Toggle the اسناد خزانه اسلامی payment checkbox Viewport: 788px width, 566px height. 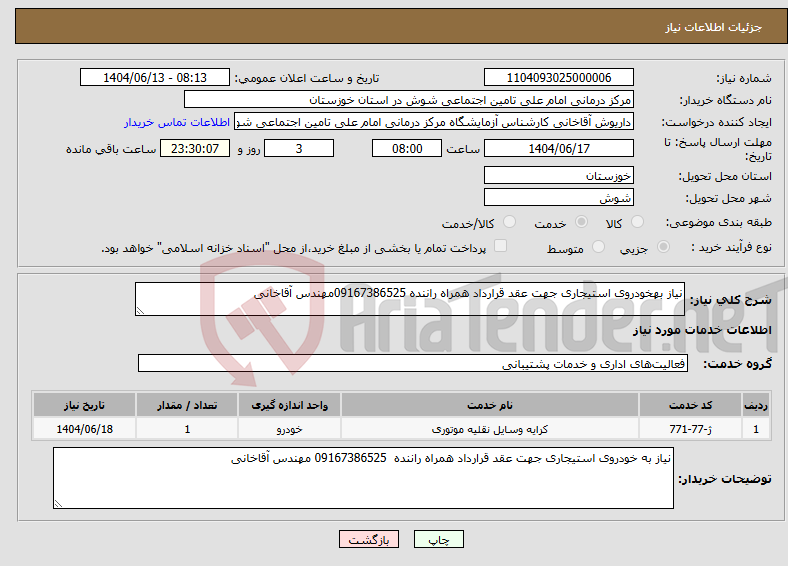point(501,246)
